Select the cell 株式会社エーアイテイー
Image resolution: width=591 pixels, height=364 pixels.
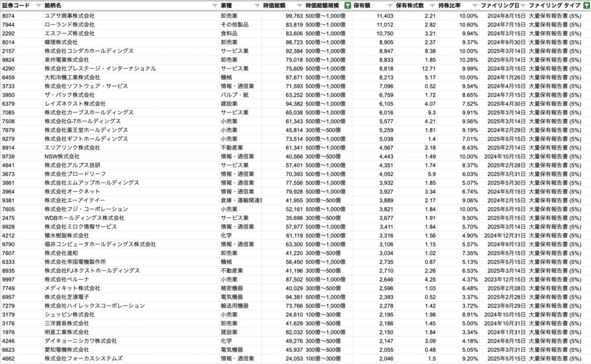tap(131, 201)
